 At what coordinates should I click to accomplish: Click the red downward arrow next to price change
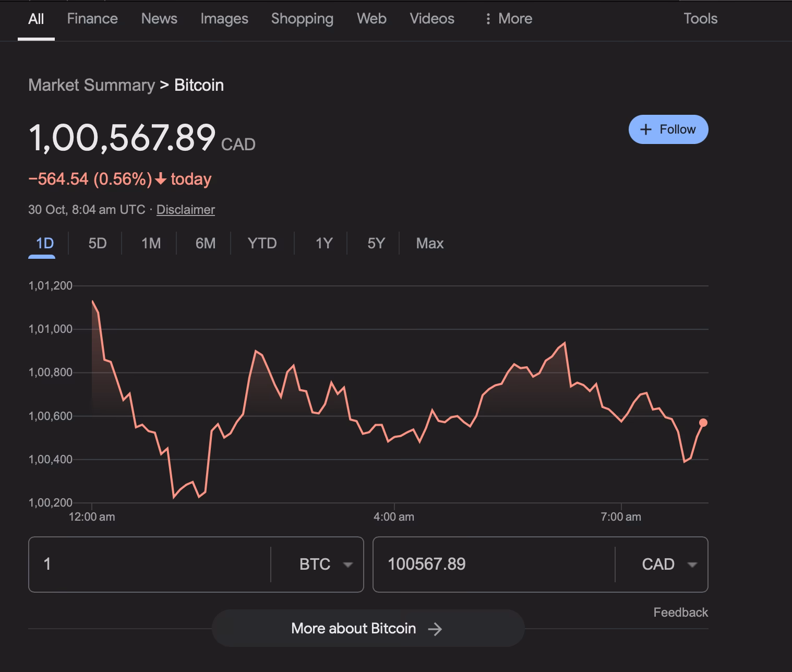coord(161,179)
